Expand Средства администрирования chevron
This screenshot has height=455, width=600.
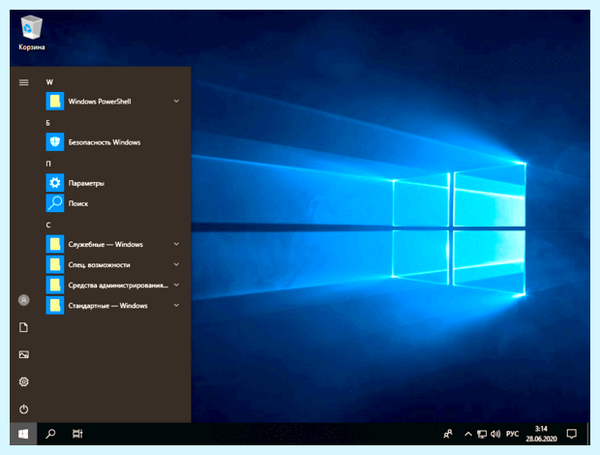coord(176,285)
